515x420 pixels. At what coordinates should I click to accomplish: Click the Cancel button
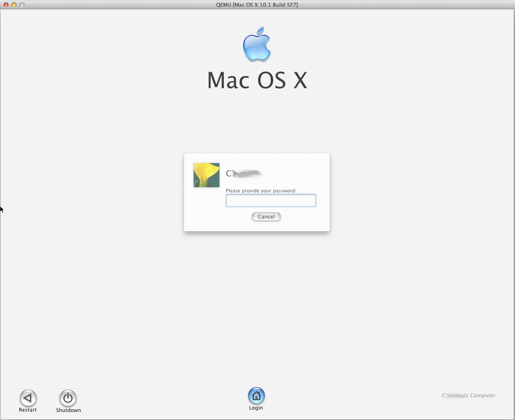[266, 217]
